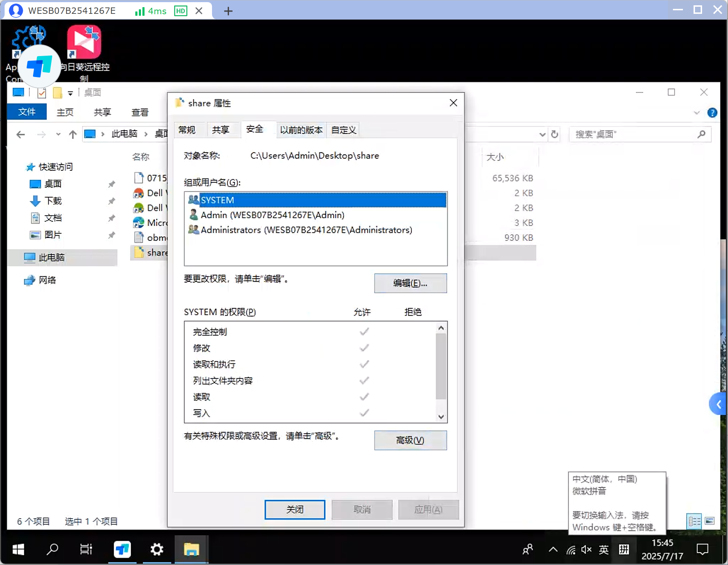Click the blue help question mark icon

(712, 113)
